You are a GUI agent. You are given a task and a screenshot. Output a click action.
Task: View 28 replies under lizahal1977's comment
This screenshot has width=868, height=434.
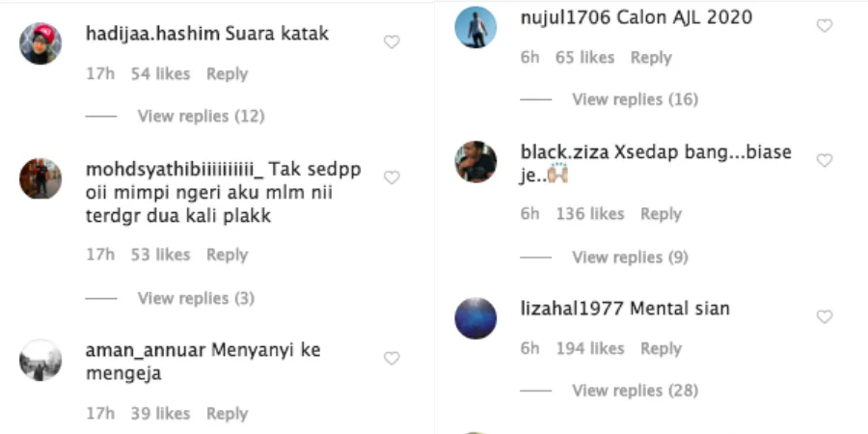(635, 391)
